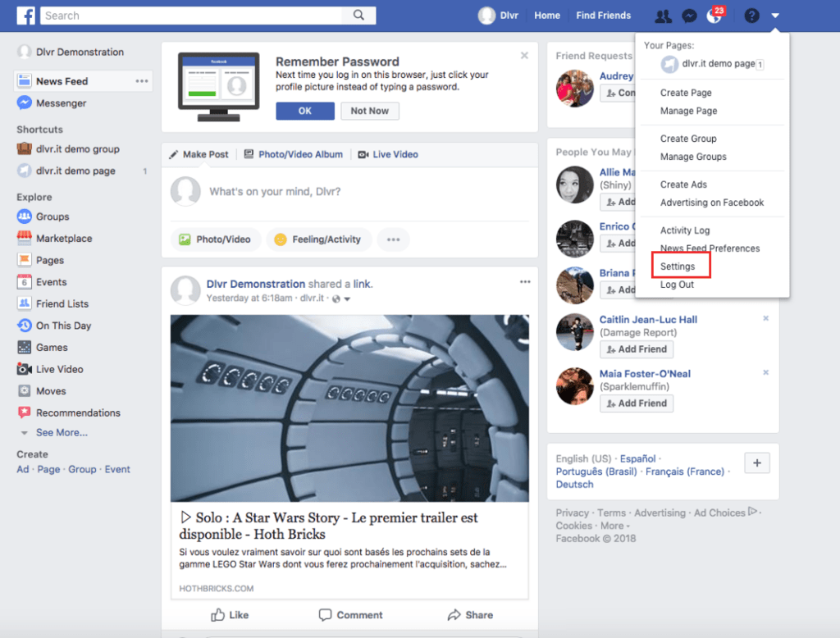Open Find Friends in top bar
This screenshot has width=840, height=638.
click(603, 16)
